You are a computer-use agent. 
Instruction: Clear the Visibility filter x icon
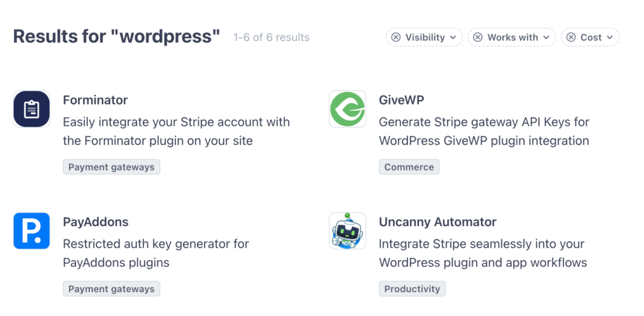(x=396, y=37)
